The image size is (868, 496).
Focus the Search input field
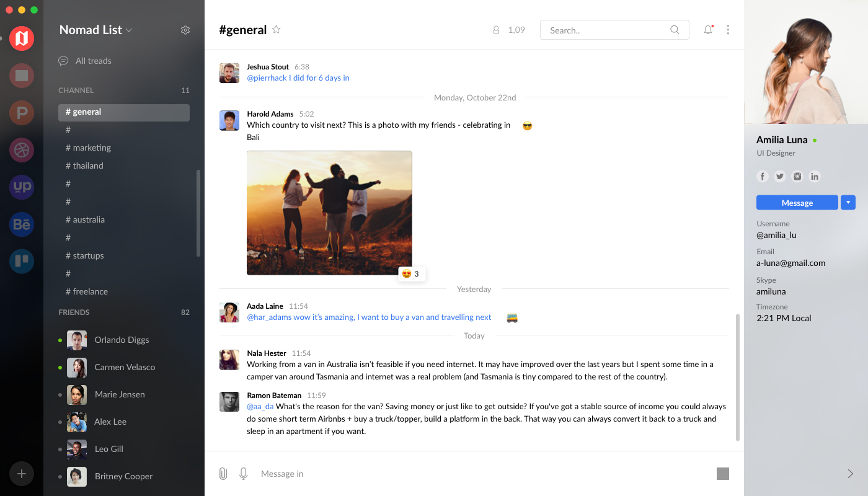[614, 30]
